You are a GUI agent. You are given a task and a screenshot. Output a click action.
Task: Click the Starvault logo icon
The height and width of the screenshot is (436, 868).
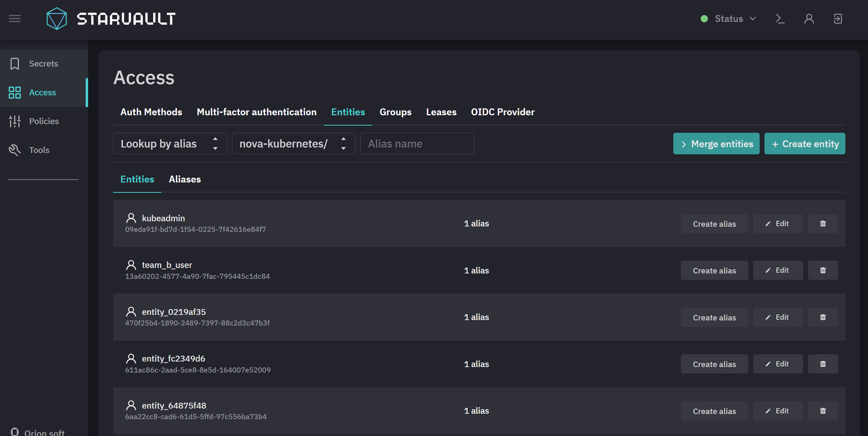click(x=57, y=19)
